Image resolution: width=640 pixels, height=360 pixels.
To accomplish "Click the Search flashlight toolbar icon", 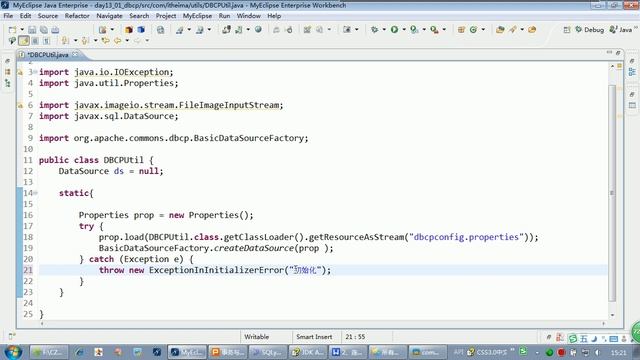I will (x=513, y=30).
